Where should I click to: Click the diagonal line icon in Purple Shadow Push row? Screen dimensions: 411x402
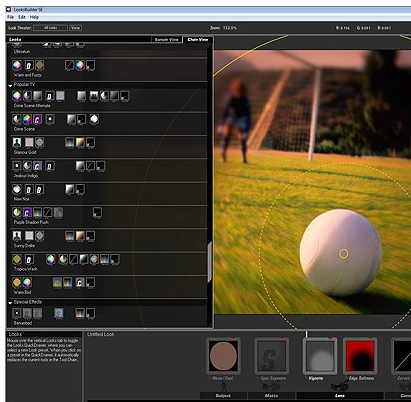click(48, 212)
